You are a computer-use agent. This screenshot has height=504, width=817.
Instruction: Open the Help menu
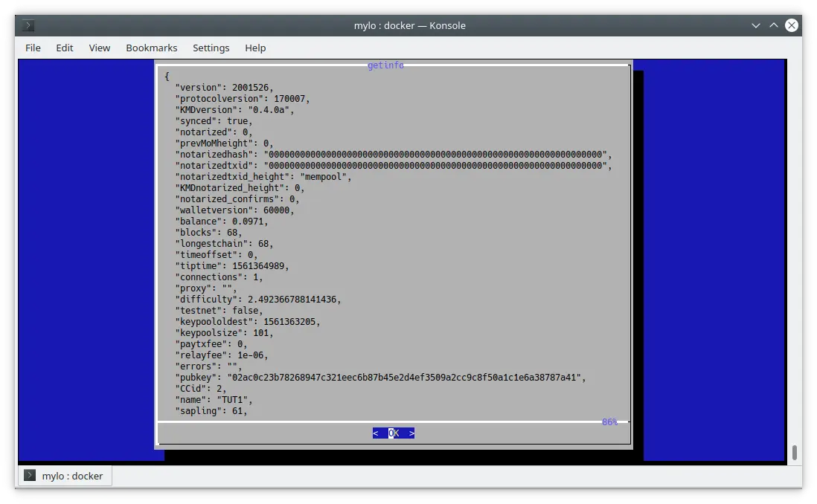pos(255,48)
